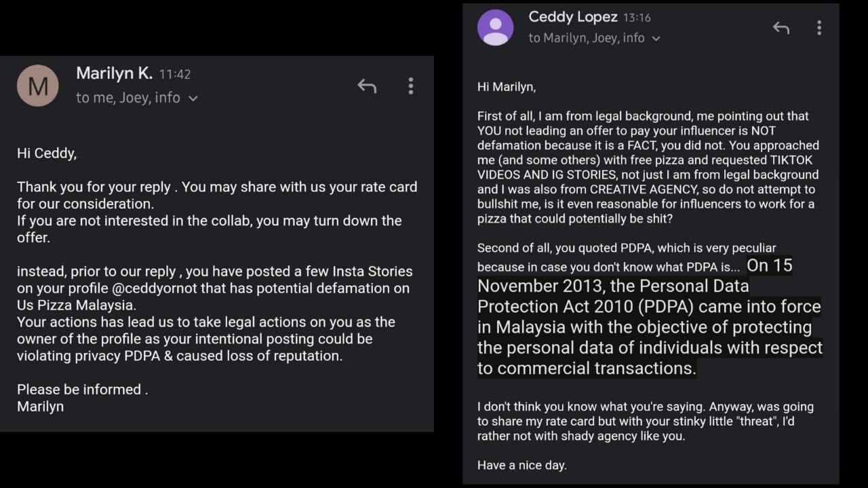The height and width of the screenshot is (488, 868).
Task: Click the reply arrow on Ceddy Lopez's email
Action: tap(781, 28)
